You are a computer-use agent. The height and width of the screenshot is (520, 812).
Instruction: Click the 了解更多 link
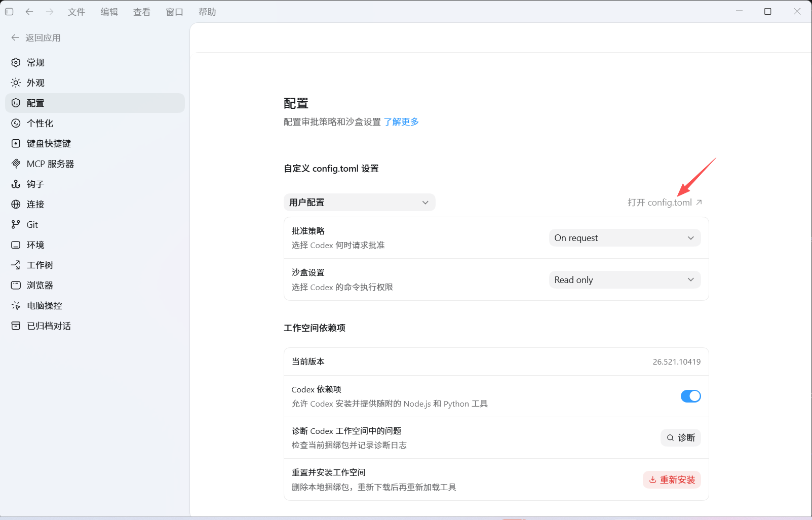pyautogui.click(x=401, y=122)
